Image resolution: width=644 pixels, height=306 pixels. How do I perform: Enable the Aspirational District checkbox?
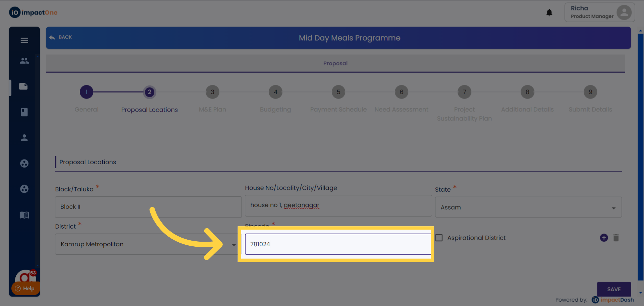point(439,238)
